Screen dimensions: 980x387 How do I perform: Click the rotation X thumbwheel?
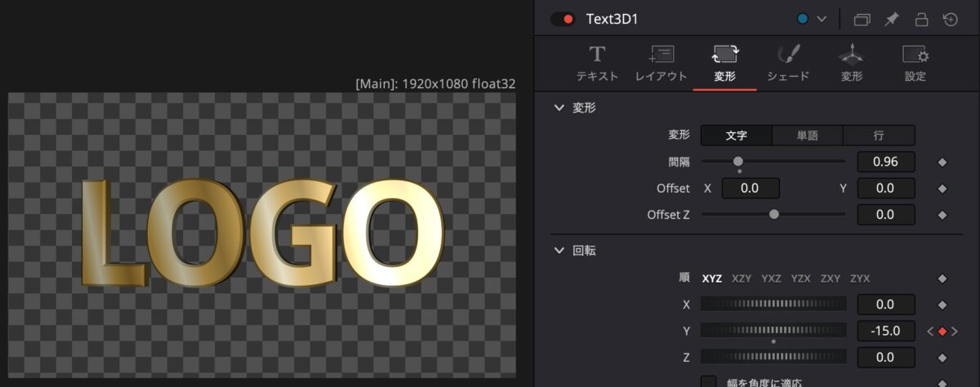(x=773, y=305)
